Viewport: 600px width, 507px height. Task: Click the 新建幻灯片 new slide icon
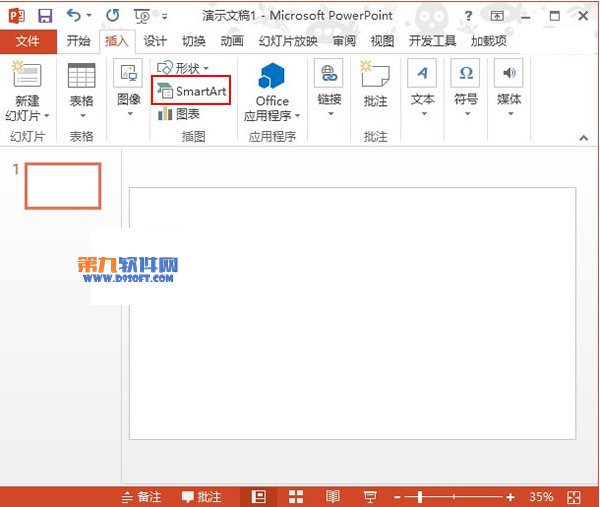(x=27, y=74)
